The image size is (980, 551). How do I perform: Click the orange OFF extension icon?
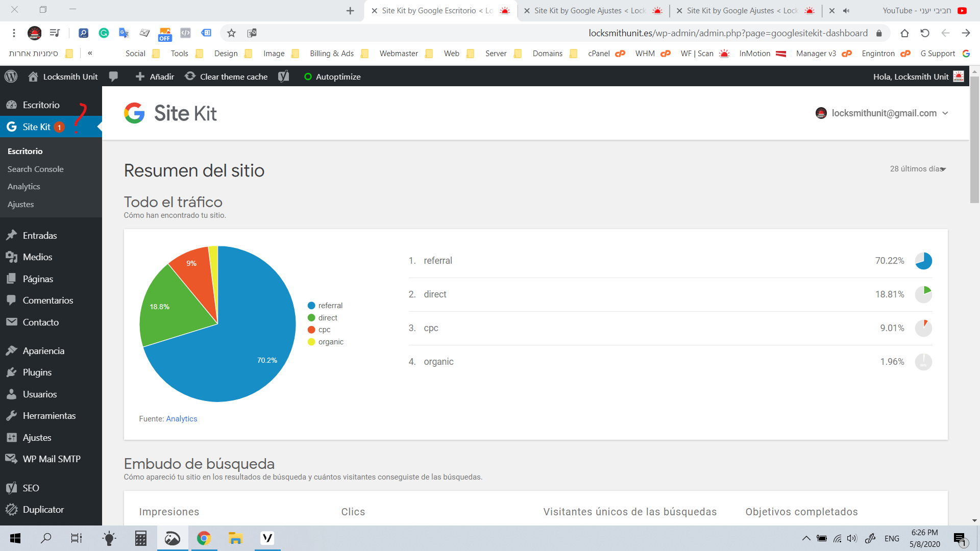(x=165, y=34)
